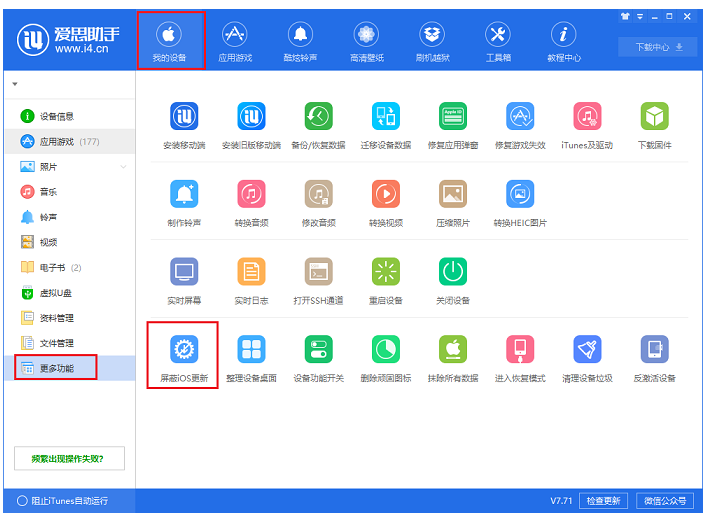The image size is (707, 517).
Task: Select 视频 in sidebar
Action: coord(70,242)
